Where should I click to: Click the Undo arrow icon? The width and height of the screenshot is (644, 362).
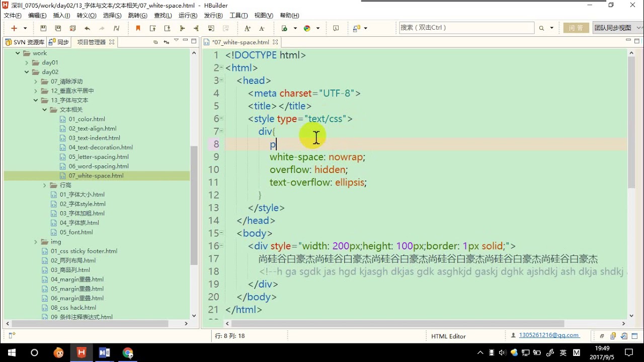point(88,28)
